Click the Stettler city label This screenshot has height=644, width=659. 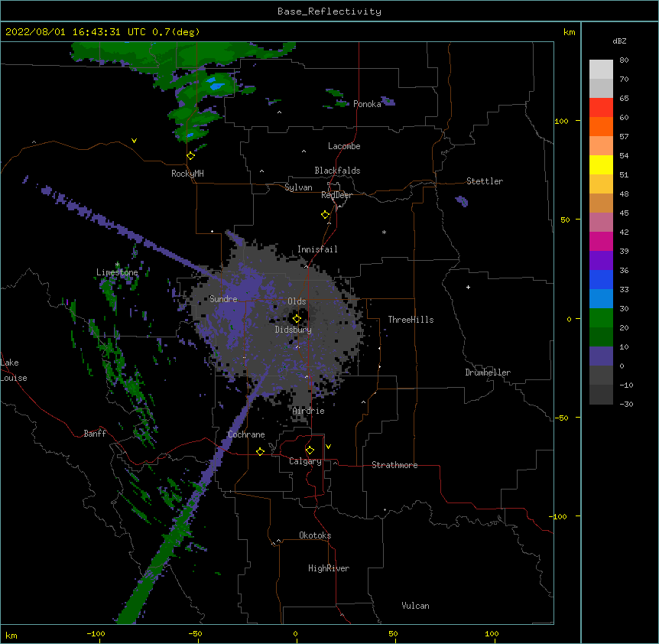click(x=485, y=181)
